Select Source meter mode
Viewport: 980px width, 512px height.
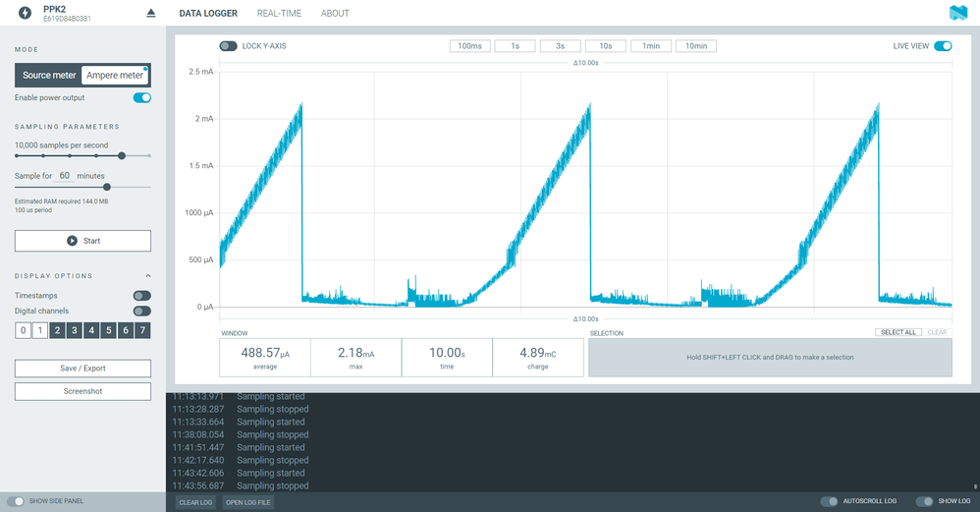click(49, 75)
